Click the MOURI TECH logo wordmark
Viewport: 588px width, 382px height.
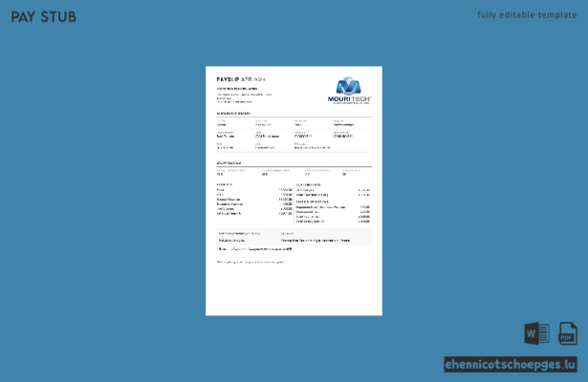(349, 99)
